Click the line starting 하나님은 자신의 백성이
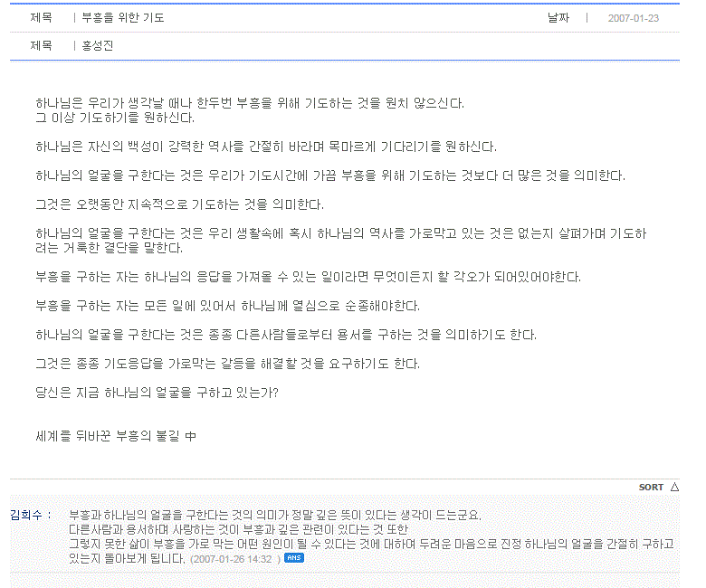The width and height of the screenshot is (706, 588). 265,147
